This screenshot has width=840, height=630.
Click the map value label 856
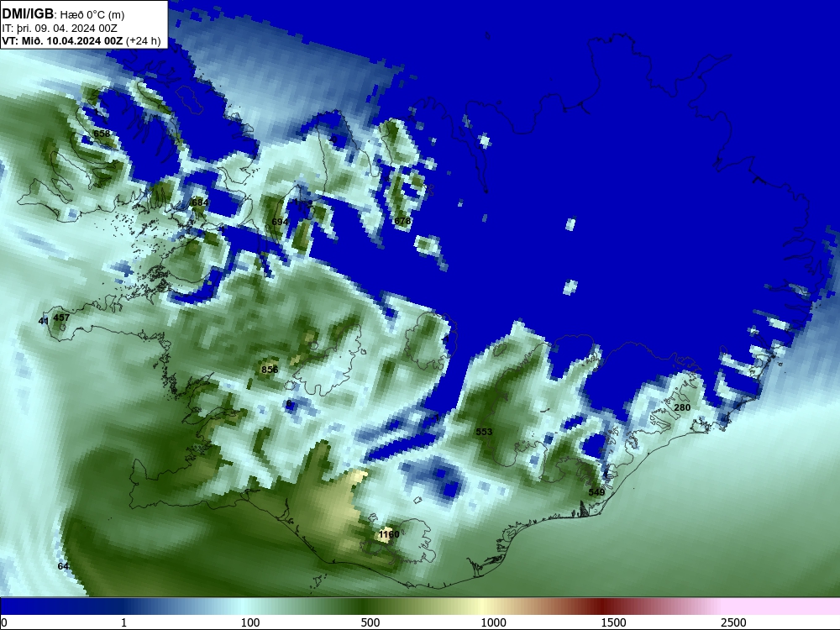point(270,370)
